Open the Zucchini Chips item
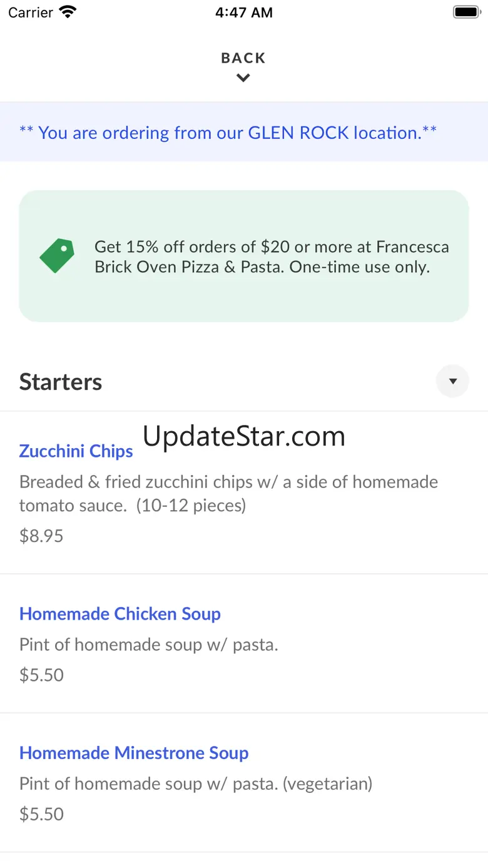Viewport: 488px width, 868px height. tap(76, 451)
